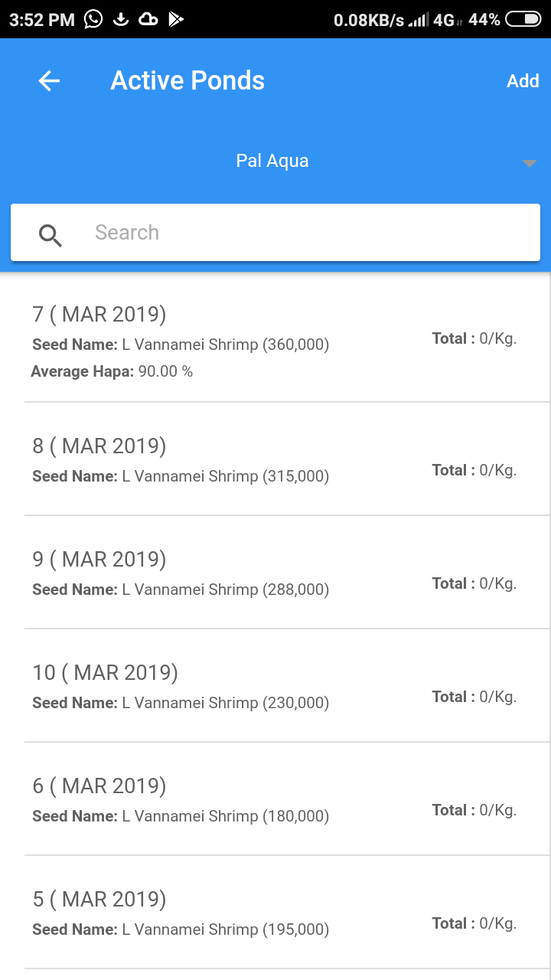Expand the Pal Aqua dropdown arrow
This screenshot has height=980, width=551.
pyautogui.click(x=529, y=163)
